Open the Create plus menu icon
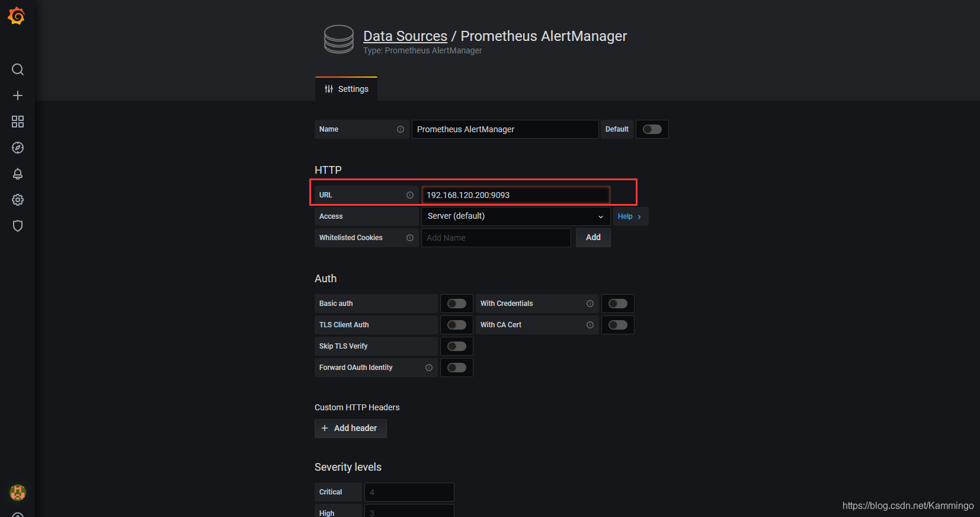This screenshot has width=980, height=517. [x=18, y=95]
